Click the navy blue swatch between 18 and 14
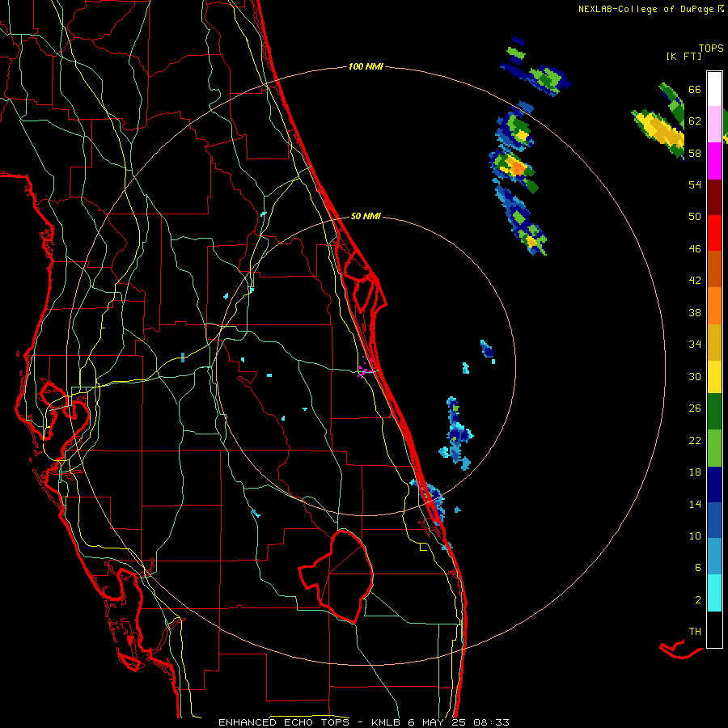728x728 pixels. point(714,485)
